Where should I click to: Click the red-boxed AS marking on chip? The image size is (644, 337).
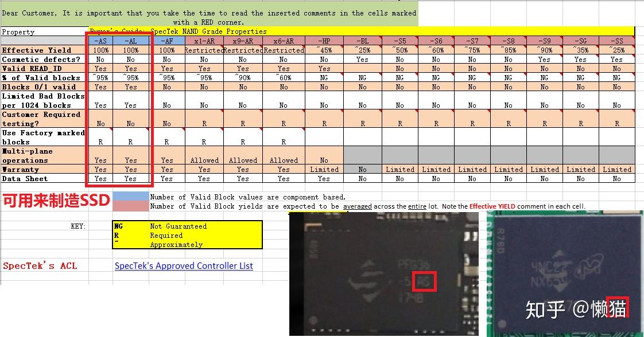click(425, 281)
